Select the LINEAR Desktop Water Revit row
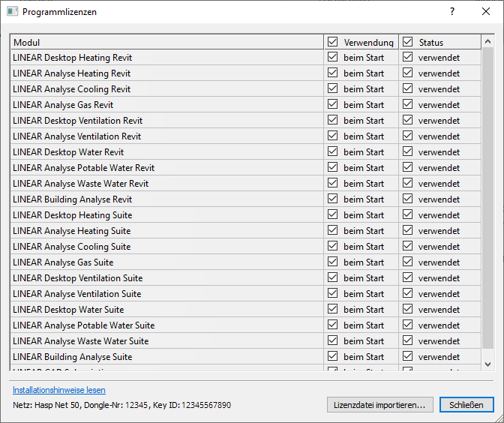The width and height of the screenshot is (504, 423). [246, 152]
